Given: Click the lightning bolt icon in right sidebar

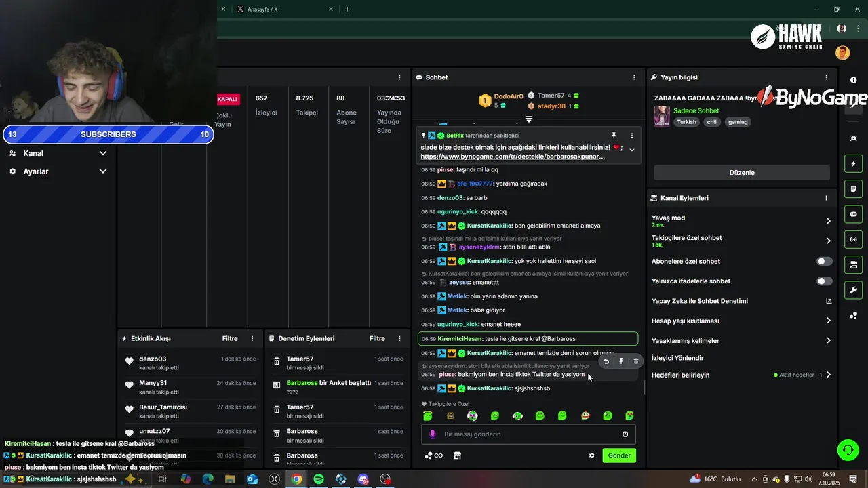Looking at the screenshot, I should 853,163.
